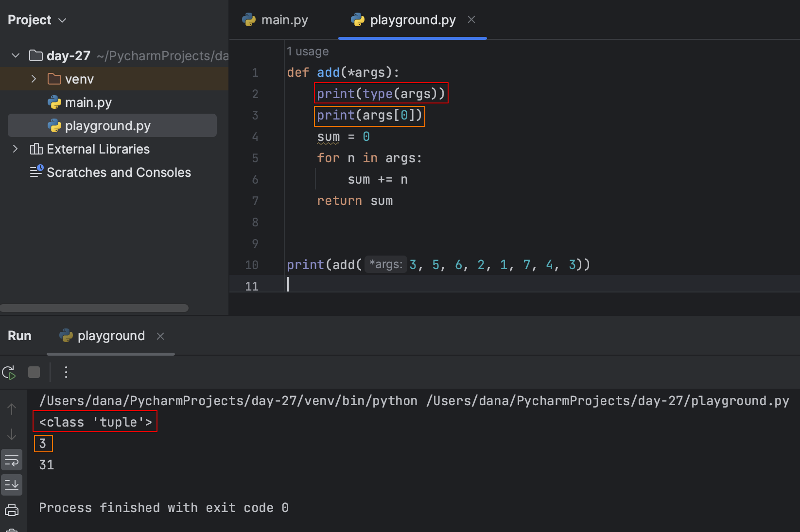Click 'print(type(args))' code line

click(x=381, y=93)
